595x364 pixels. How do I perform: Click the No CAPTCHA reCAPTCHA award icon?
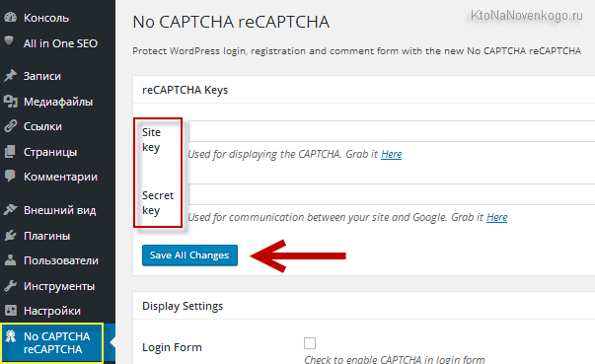point(11,336)
